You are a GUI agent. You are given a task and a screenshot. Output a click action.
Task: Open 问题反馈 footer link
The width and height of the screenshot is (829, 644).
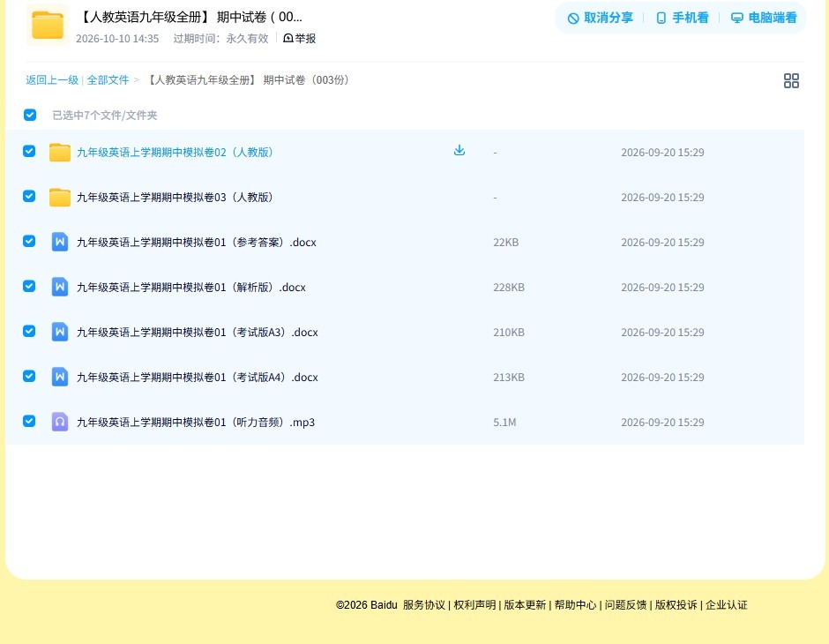tap(625, 605)
